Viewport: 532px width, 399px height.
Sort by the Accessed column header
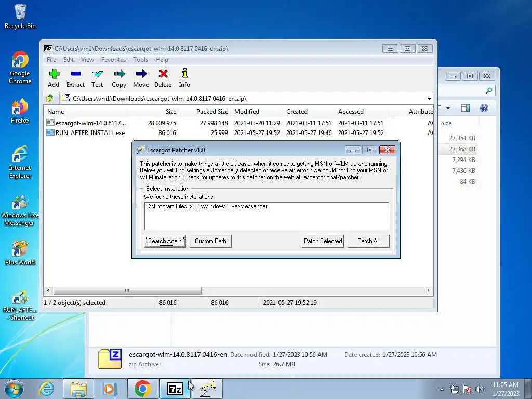[x=361, y=112]
